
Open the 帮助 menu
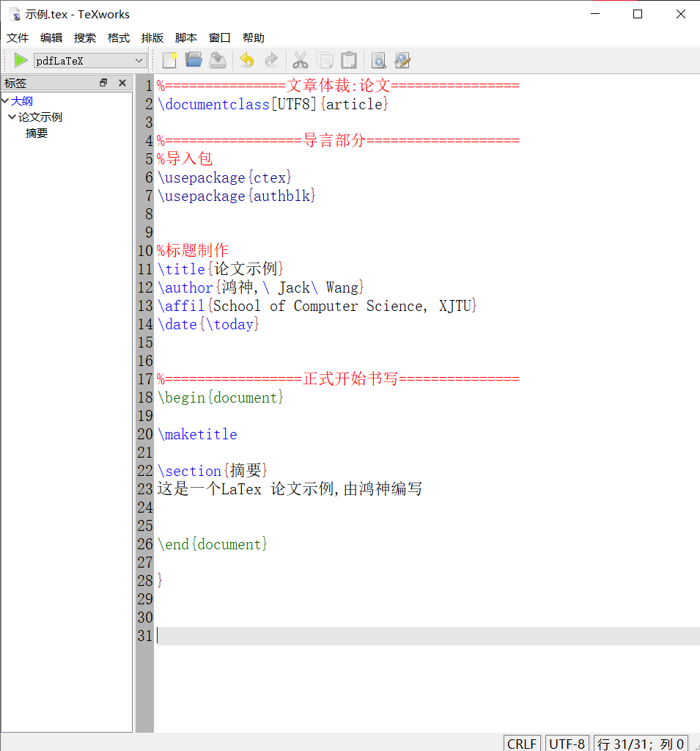tap(254, 38)
